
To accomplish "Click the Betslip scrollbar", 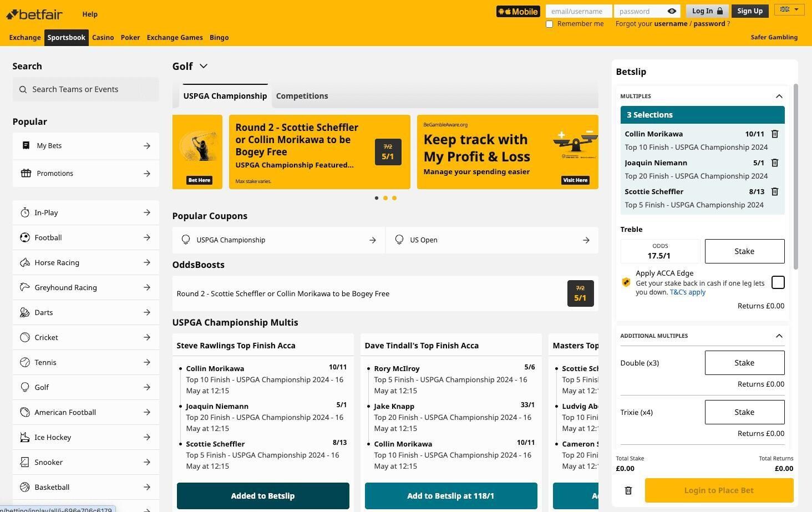I will (x=796, y=176).
